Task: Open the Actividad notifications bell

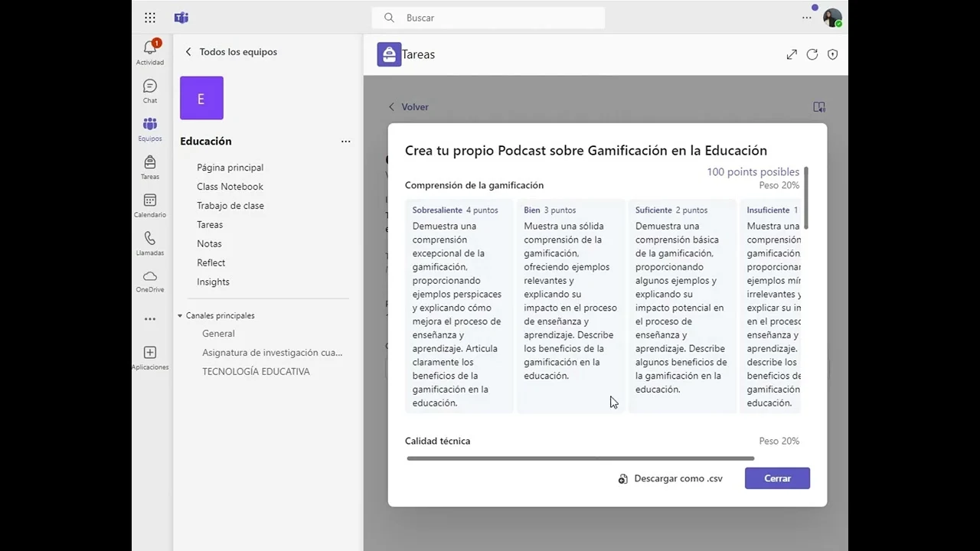Action: coord(150,49)
